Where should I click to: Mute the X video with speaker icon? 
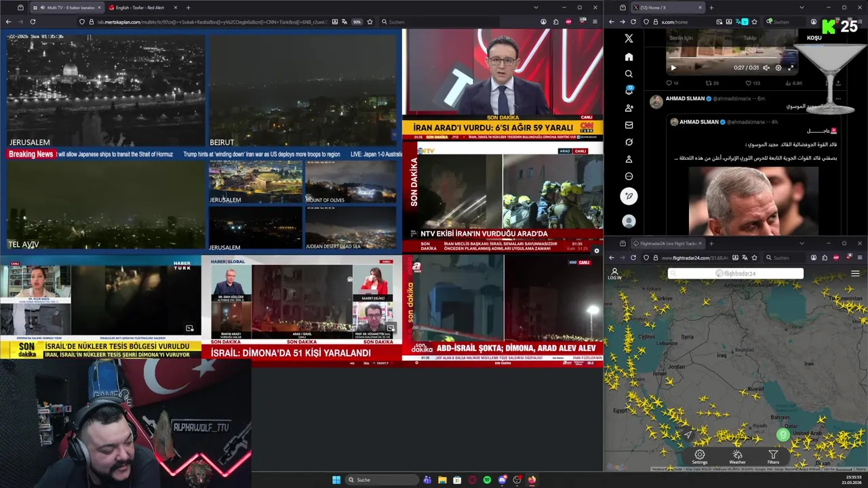coord(766,68)
